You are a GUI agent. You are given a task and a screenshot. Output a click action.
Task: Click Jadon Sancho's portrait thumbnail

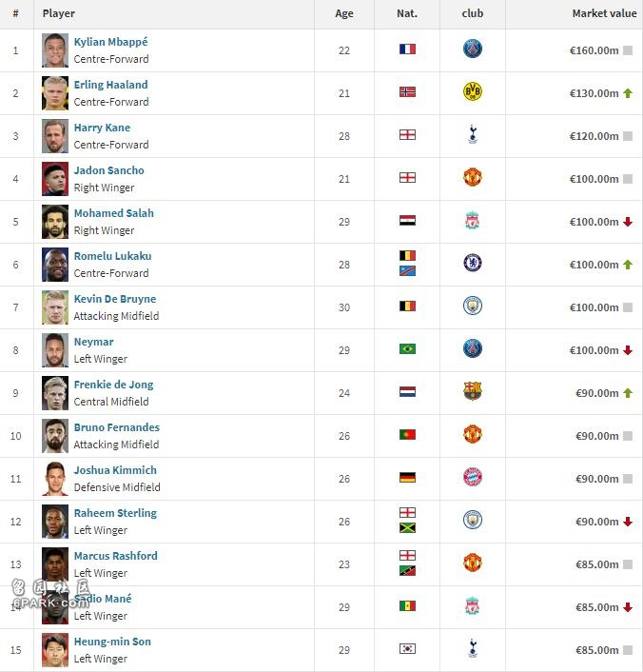55,179
